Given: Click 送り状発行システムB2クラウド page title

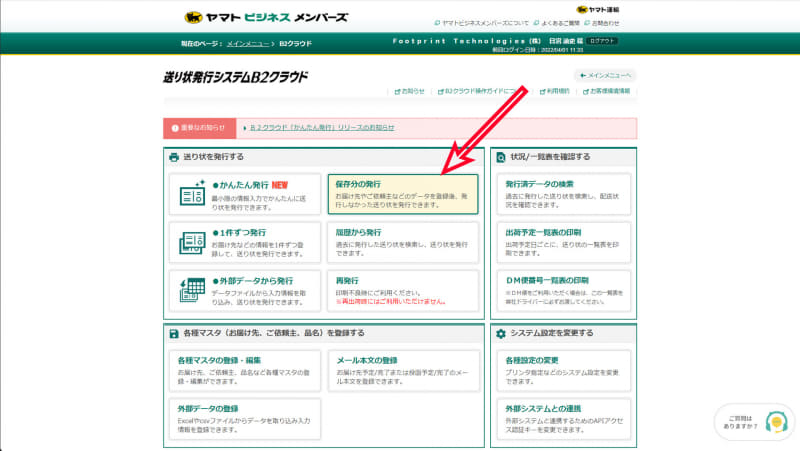Looking at the screenshot, I should [x=235, y=77].
